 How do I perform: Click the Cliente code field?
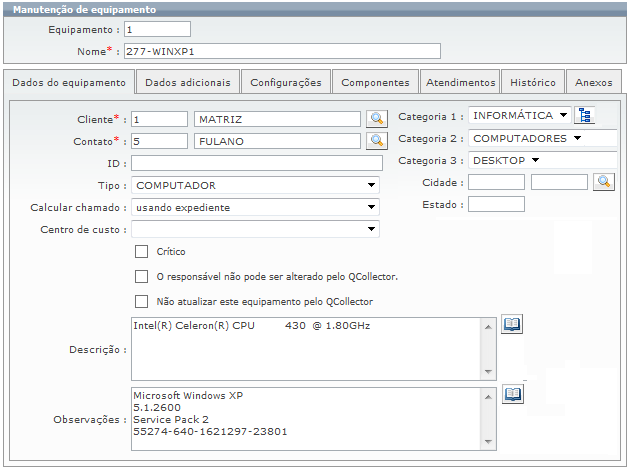click(159, 119)
